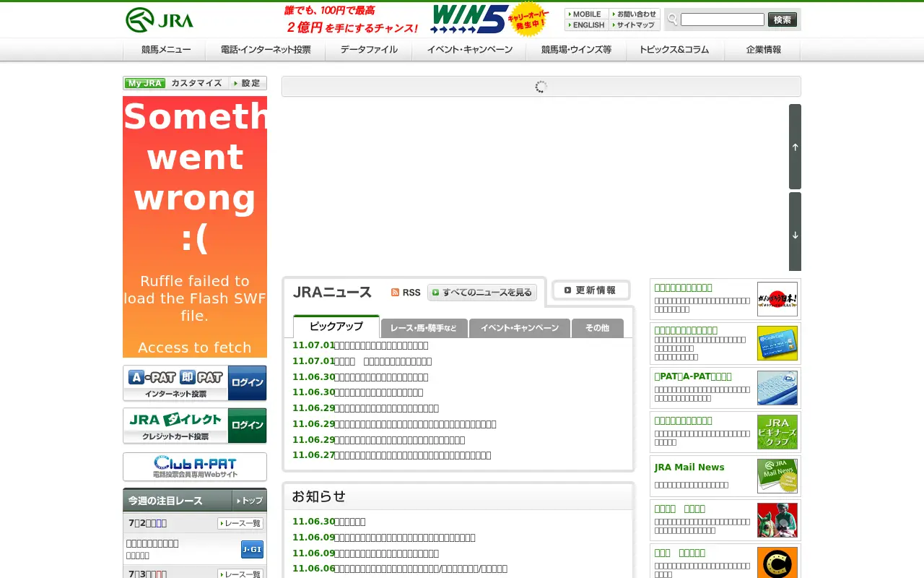Open the jockey photo thumbnail
The width and height of the screenshot is (924, 578).
777,520
